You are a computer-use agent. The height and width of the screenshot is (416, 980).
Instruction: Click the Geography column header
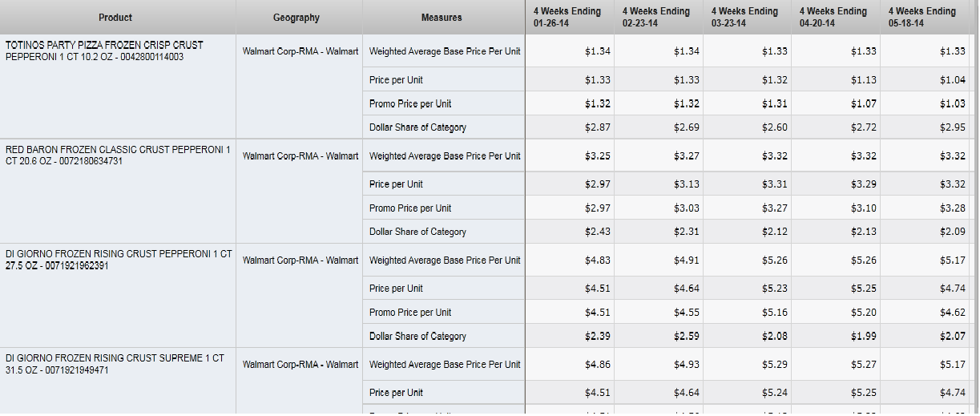(296, 18)
